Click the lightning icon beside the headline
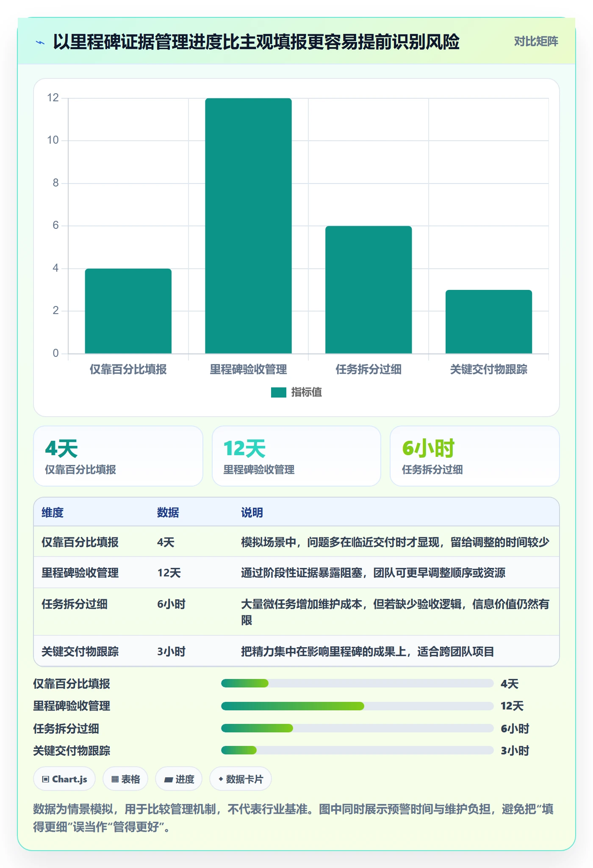 [x=40, y=42]
